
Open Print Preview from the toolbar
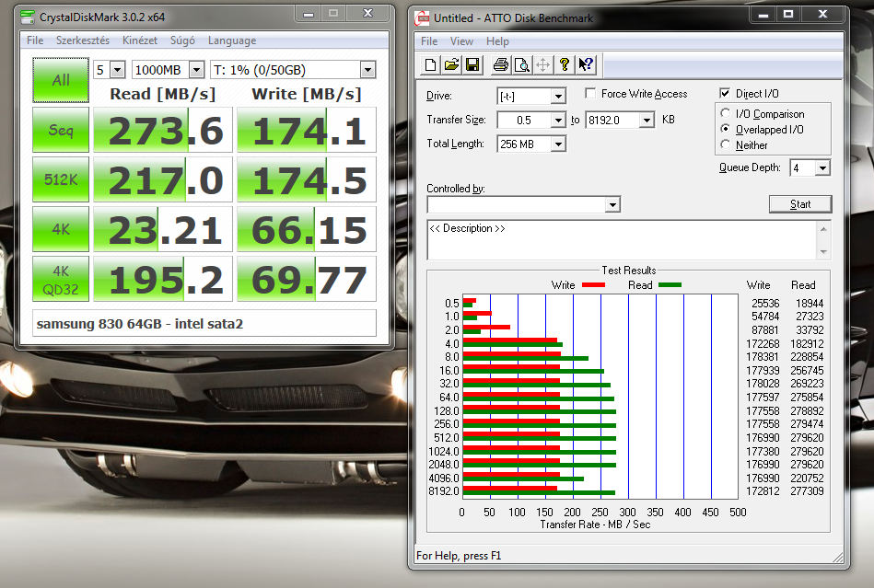[x=521, y=64]
